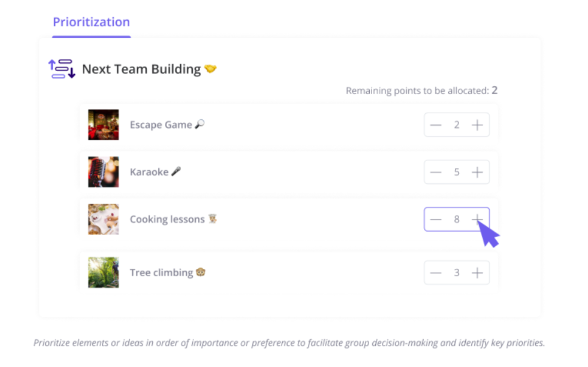Click plus on Cooking lessons
Screen dimensions: 588x367
[477, 219]
